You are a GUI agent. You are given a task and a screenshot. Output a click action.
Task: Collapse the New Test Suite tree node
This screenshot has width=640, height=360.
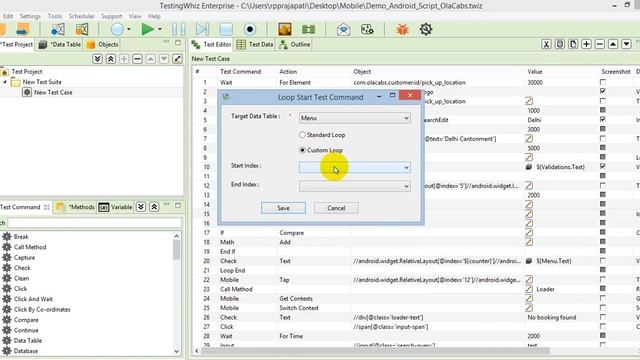coord(5,82)
